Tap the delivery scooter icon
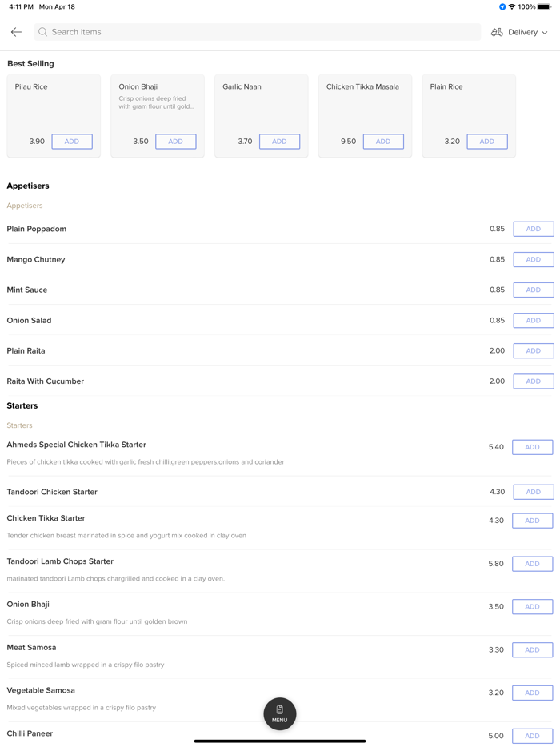560x747 pixels. click(497, 32)
